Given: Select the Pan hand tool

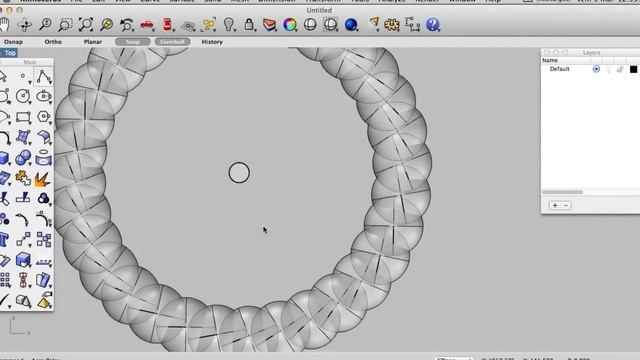Looking at the screenshot, I should pyautogui.click(x=4, y=24).
